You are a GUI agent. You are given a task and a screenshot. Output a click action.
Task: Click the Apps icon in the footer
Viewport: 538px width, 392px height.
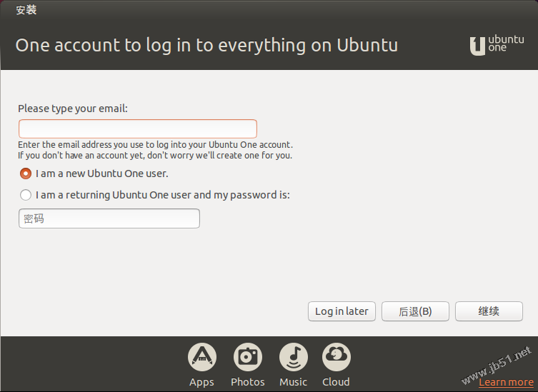tap(201, 356)
